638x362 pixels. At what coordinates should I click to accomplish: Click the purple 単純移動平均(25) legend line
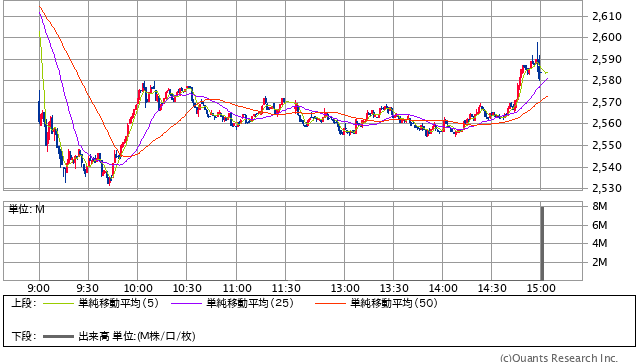186,303
